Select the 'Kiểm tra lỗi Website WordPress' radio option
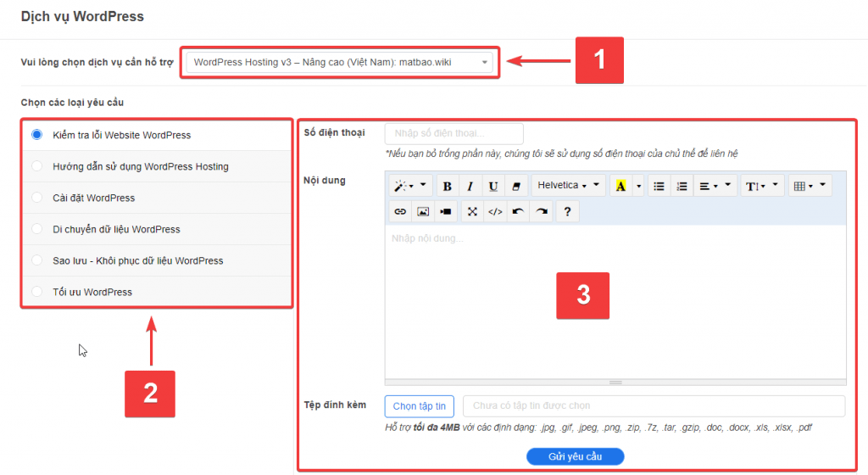The image size is (868, 475). 36,135
